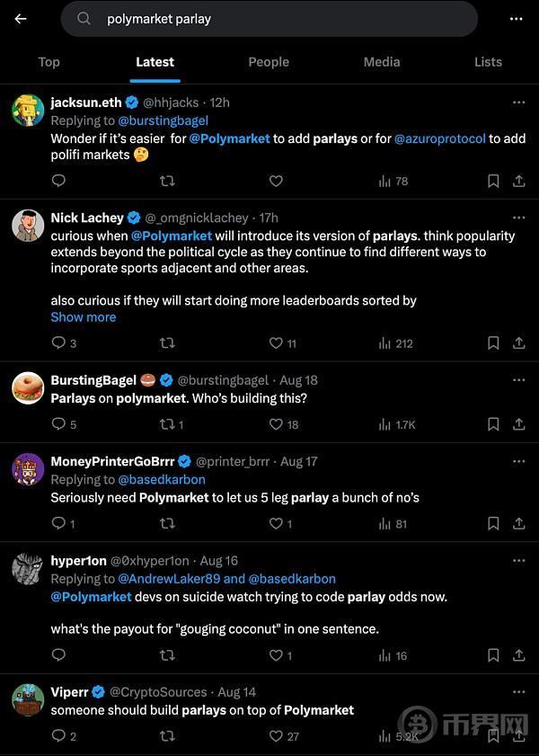Bookmark MoneyPrinterGoBrrr's tweet
Viewport: 539px width, 756px height.
[x=493, y=523]
